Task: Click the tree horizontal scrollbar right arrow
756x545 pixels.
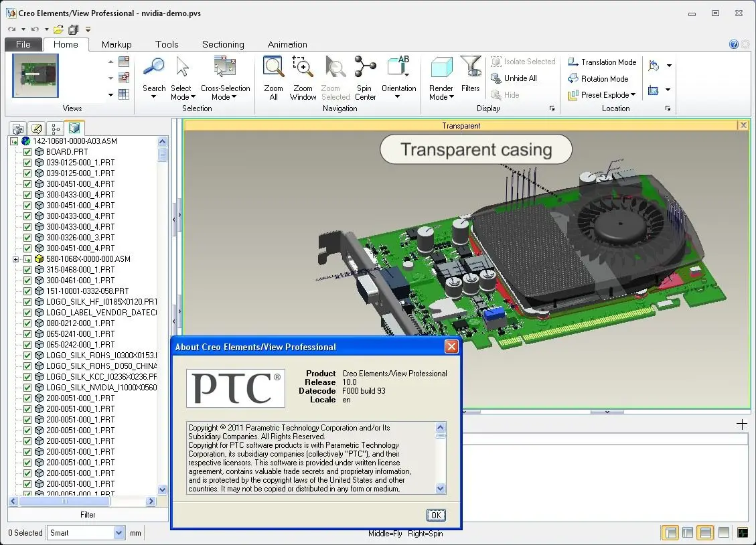Action: click(151, 501)
